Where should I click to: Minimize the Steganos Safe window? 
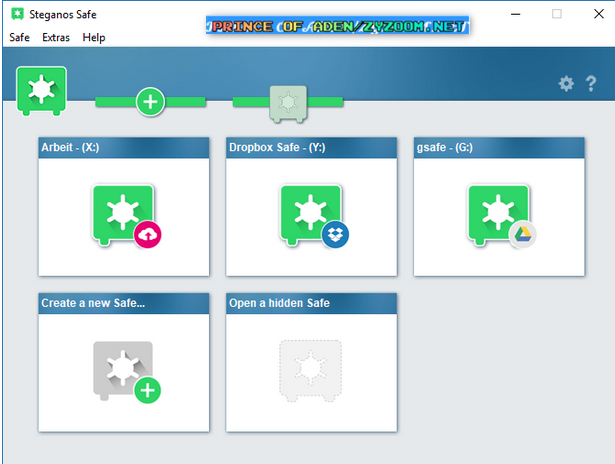tap(515, 15)
